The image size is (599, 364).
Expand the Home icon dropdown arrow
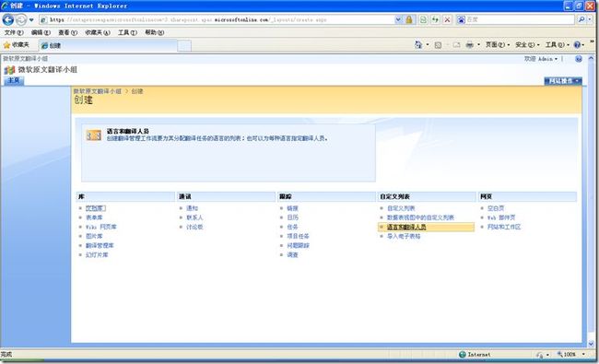point(428,45)
